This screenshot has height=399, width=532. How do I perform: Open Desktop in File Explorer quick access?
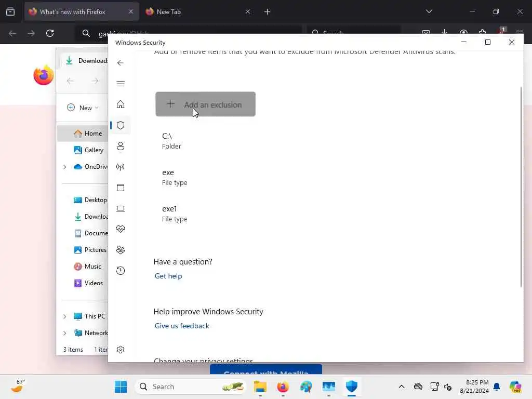pos(90,200)
